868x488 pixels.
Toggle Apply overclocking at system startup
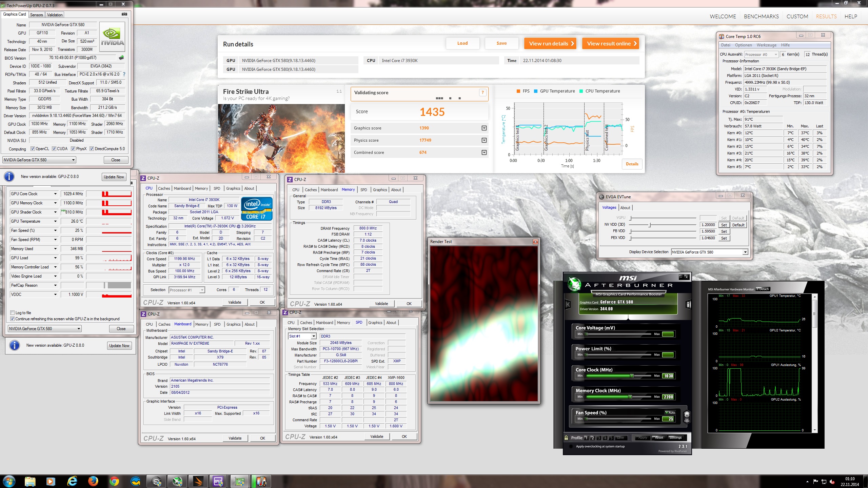571,446
